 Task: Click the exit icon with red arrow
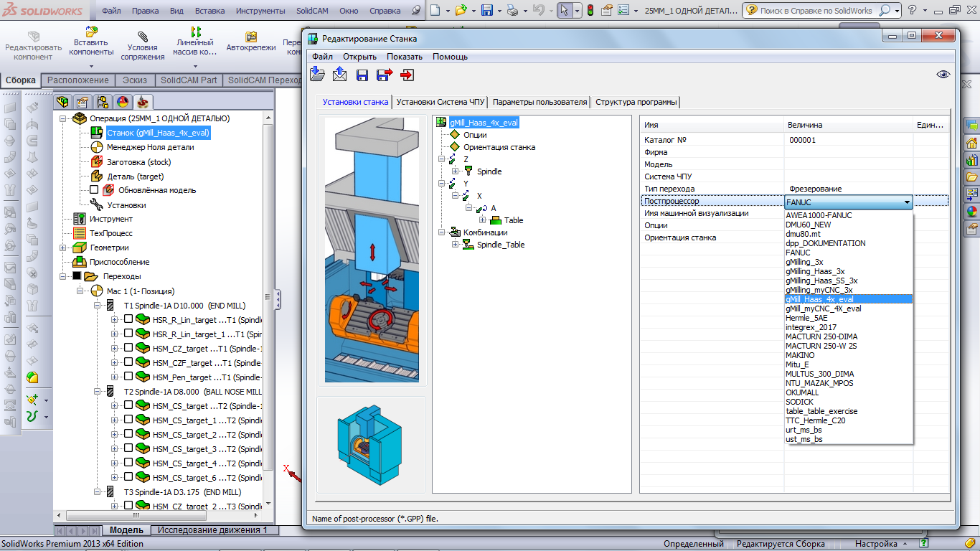coord(407,75)
